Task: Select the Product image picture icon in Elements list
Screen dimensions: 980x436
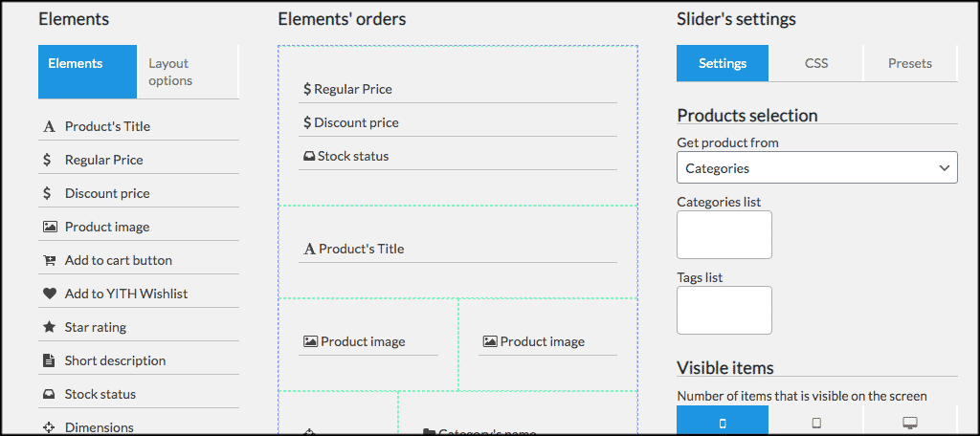Action: point(50,227)
